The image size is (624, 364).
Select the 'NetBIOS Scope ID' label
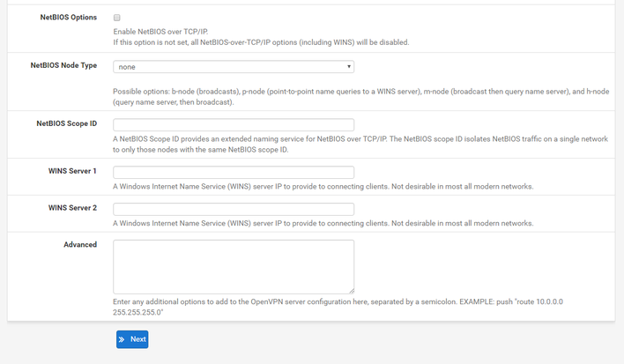click(x=66, y=123)
